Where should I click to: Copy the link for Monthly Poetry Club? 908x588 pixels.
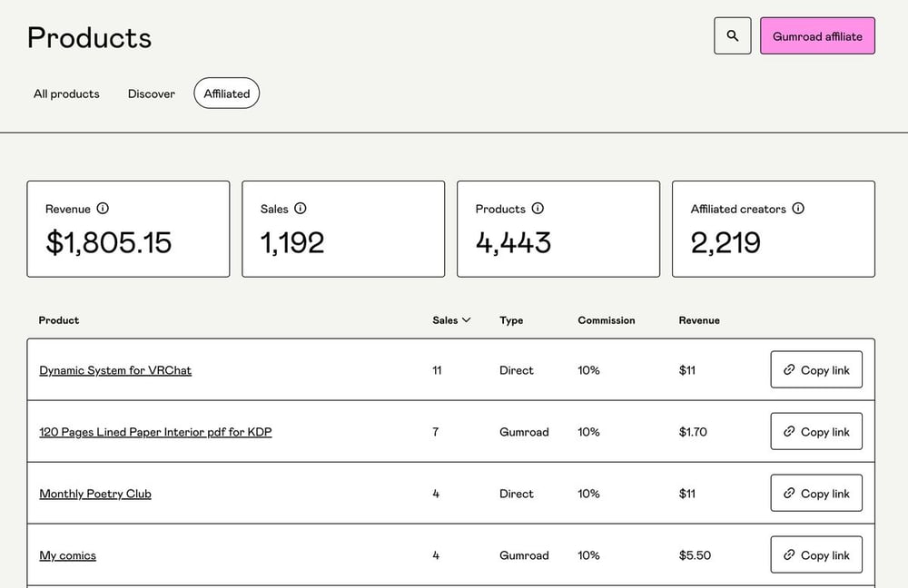(x=815, y=493)
